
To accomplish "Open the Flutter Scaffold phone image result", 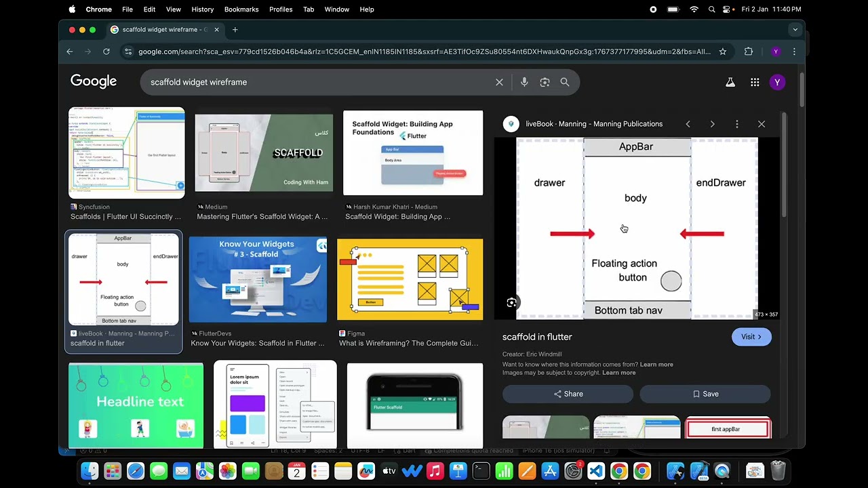I will 415,405.
